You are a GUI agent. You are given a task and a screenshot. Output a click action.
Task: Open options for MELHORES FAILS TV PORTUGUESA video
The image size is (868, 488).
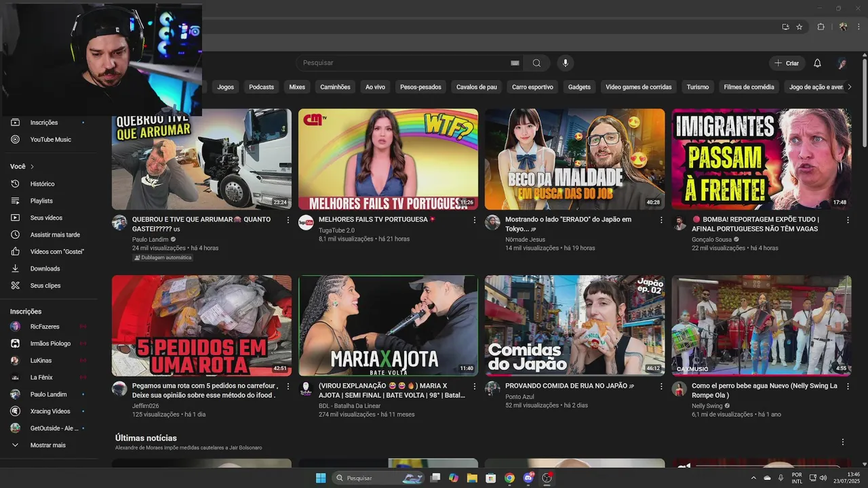(x=475, y=220)
